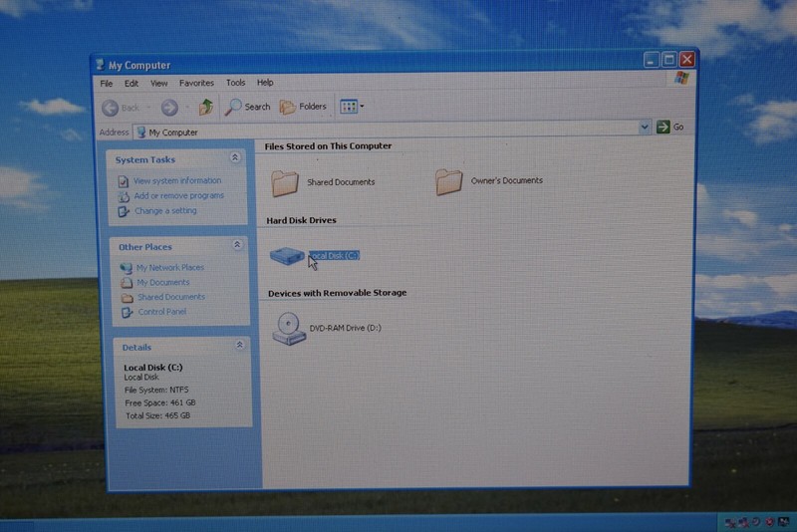The height and width of the screenshot is (532, 797).
Task: Click the Back button dropdown arrow
Action: tap(148, 108)
